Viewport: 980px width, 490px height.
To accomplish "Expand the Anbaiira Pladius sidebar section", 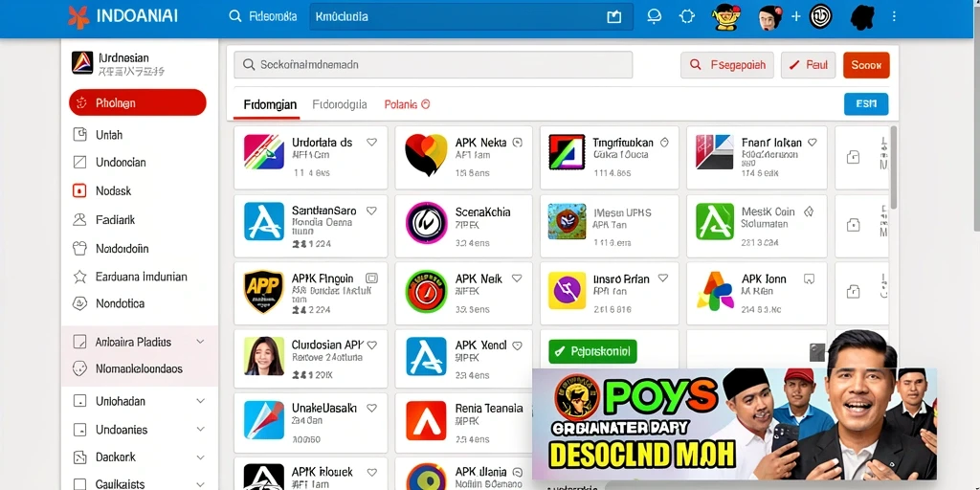I will pyautogui.click(x=200, y=342).
